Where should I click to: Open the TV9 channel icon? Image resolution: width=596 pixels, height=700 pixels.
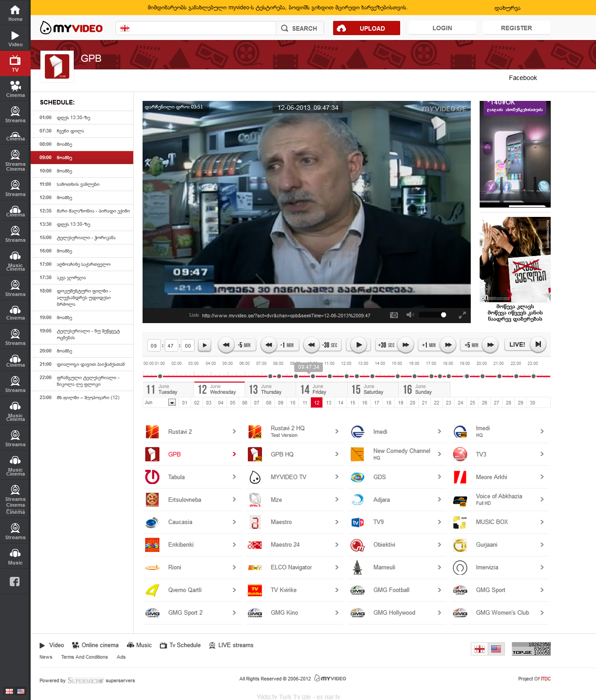[x=358, y=522]
